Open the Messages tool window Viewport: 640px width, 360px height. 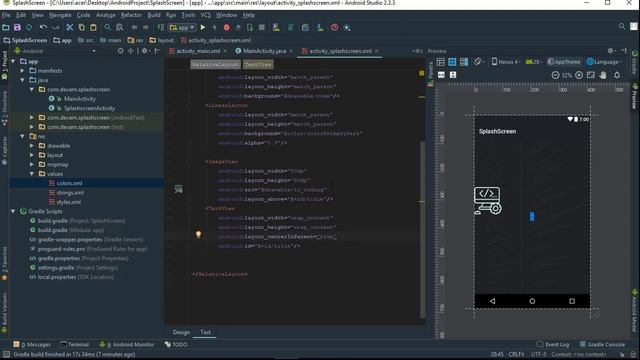coord(32,344)
